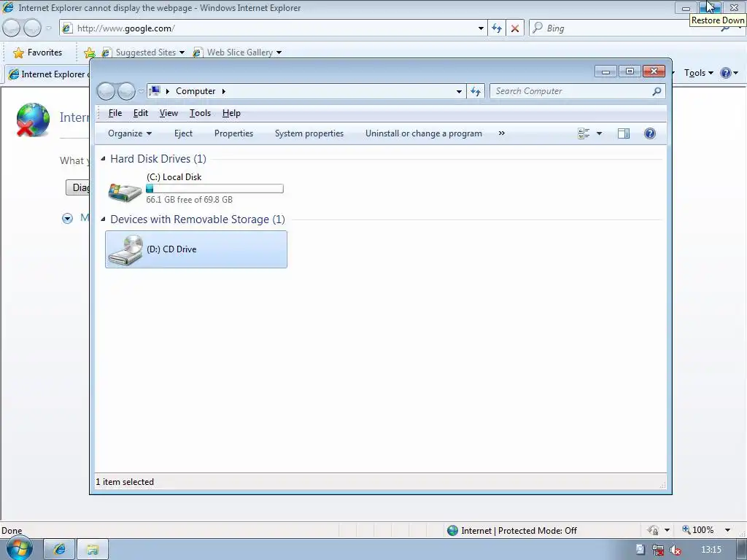
Task: Click the IE Forward button
Action: pos(32,28)
